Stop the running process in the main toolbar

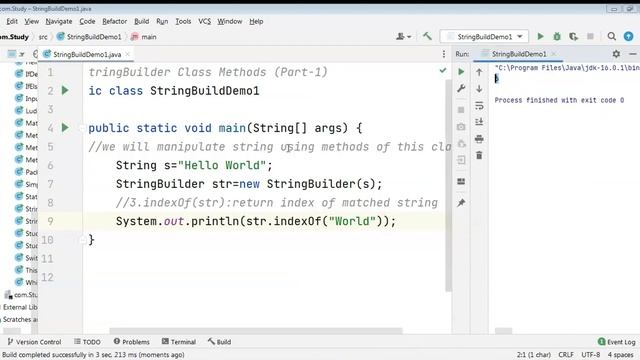[x=590, y=36]
